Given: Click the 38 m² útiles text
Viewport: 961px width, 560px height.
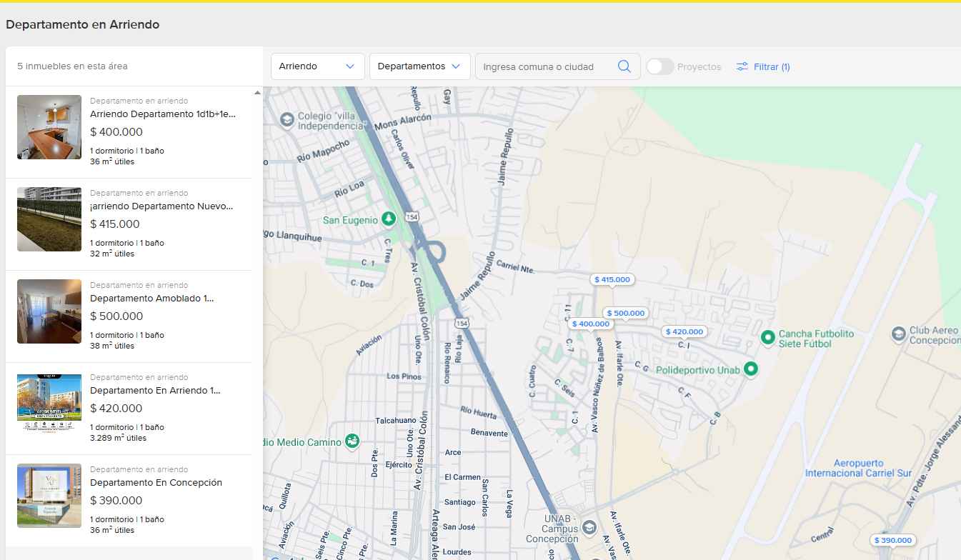Looking at the screenshot, I should point(112,346).
